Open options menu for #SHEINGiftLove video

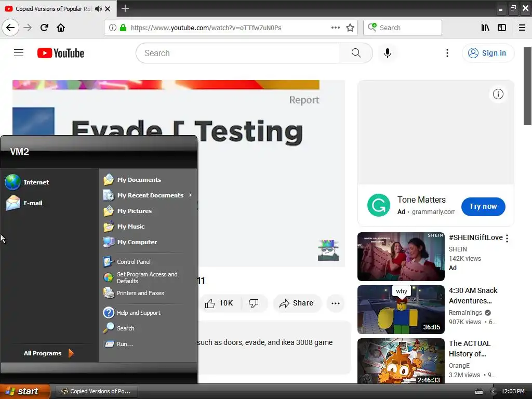[507, 238]
